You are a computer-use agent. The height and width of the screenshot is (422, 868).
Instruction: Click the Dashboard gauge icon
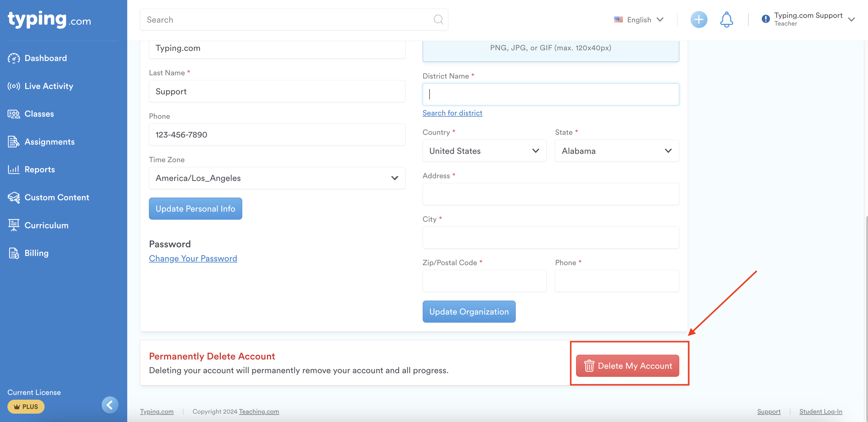tap(13, 58)
